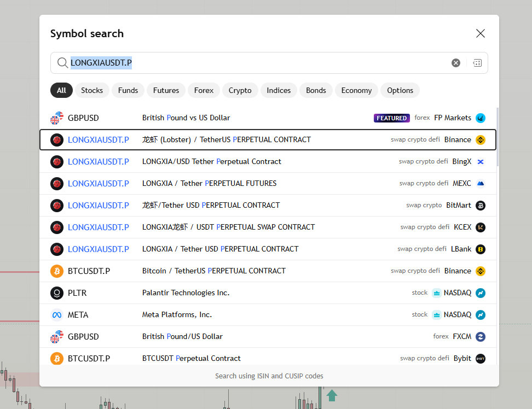532x409 pixels.
Task: Click the Bybit exchange icon
Action: coord(481,358)
